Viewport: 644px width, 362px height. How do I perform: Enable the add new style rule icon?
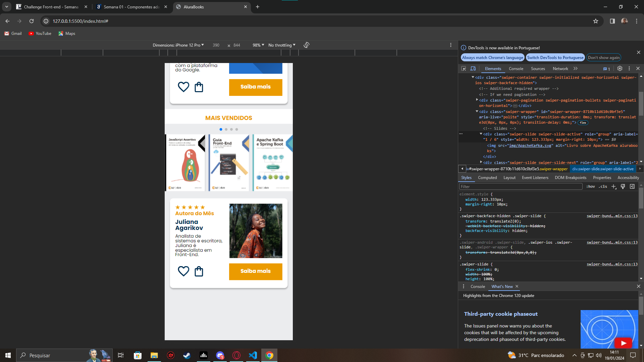[614, 186]
